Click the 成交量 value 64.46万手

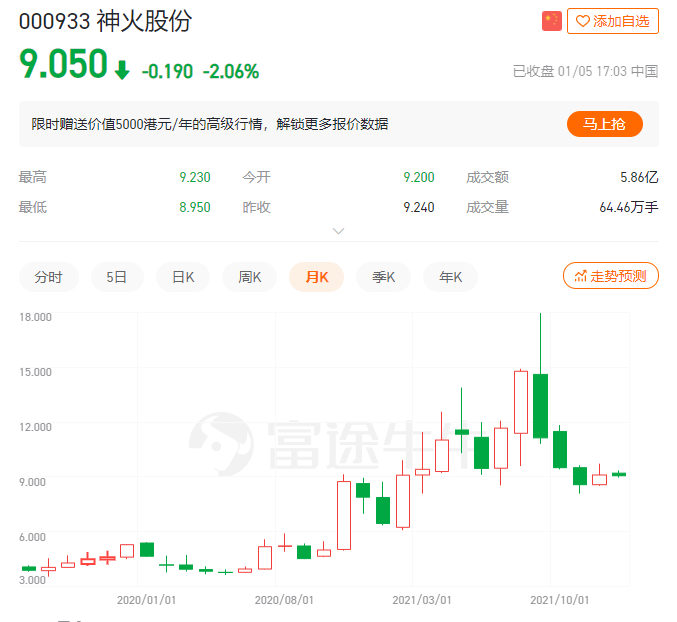(x=629, y=207)
